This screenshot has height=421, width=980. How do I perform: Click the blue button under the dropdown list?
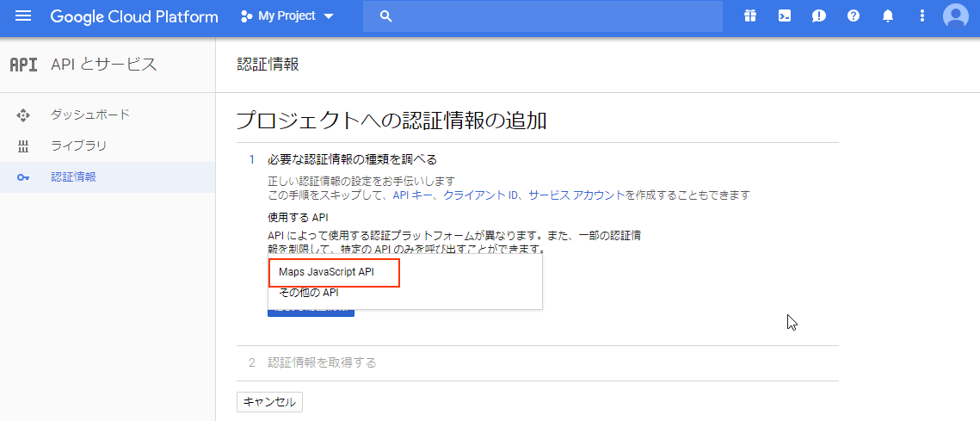pyautogui.click(x=311, y=313)
